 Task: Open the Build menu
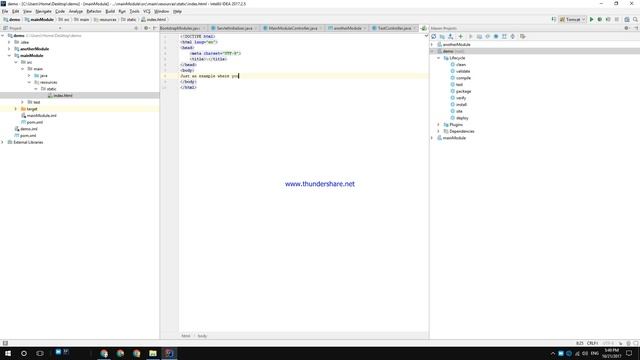pos(110,11)
